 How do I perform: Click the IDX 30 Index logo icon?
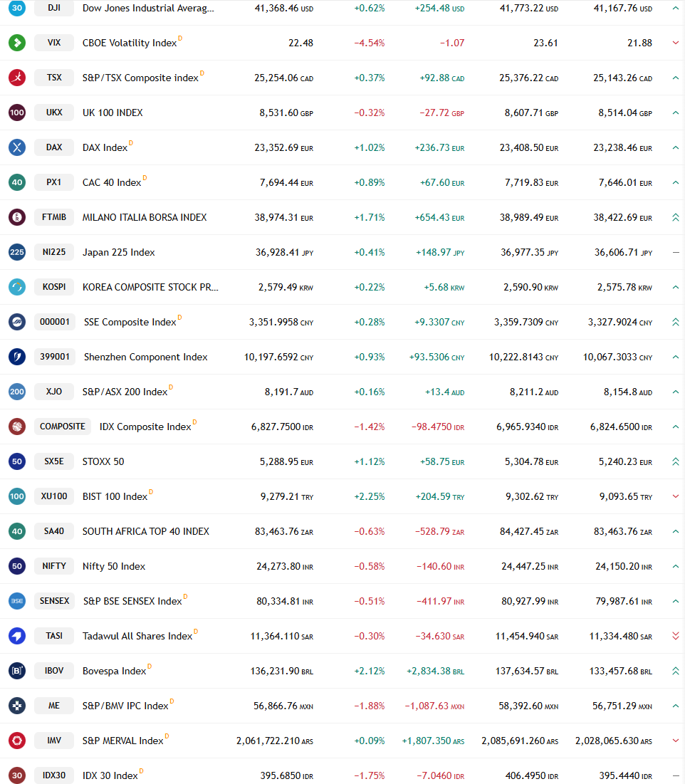click(x=17, y=775)
